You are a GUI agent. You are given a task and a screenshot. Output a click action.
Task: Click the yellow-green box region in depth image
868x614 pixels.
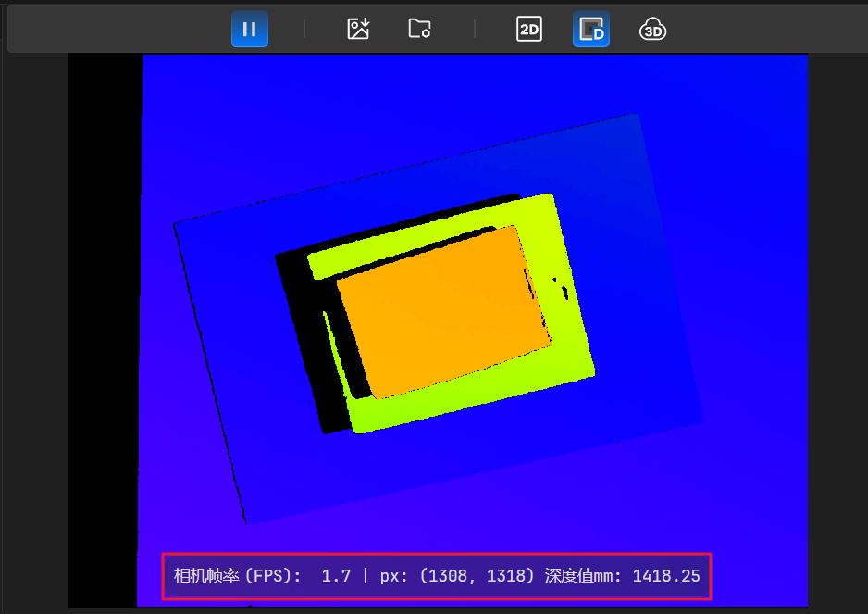(x=564, y=352)
